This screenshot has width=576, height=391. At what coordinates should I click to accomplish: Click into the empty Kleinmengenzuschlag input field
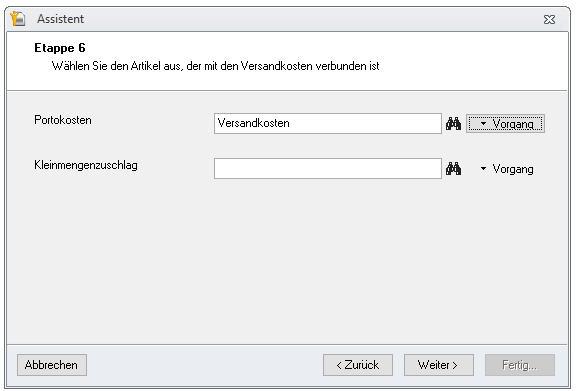(328, 169)
